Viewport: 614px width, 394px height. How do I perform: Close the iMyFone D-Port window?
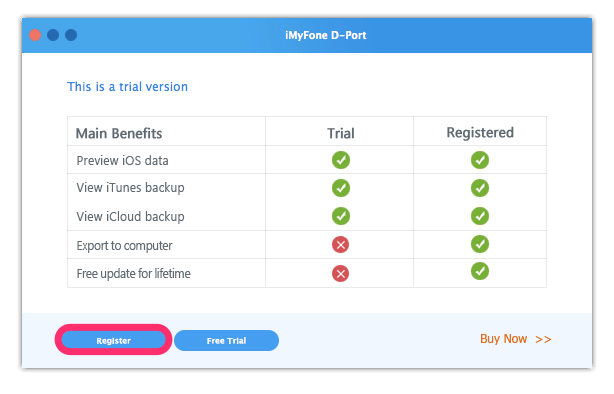pos(35,35)
